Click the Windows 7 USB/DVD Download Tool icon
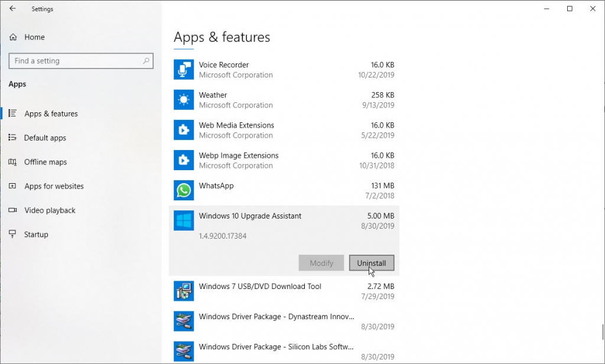The height and width of the screenshot is (364, 605). [183, 291]
